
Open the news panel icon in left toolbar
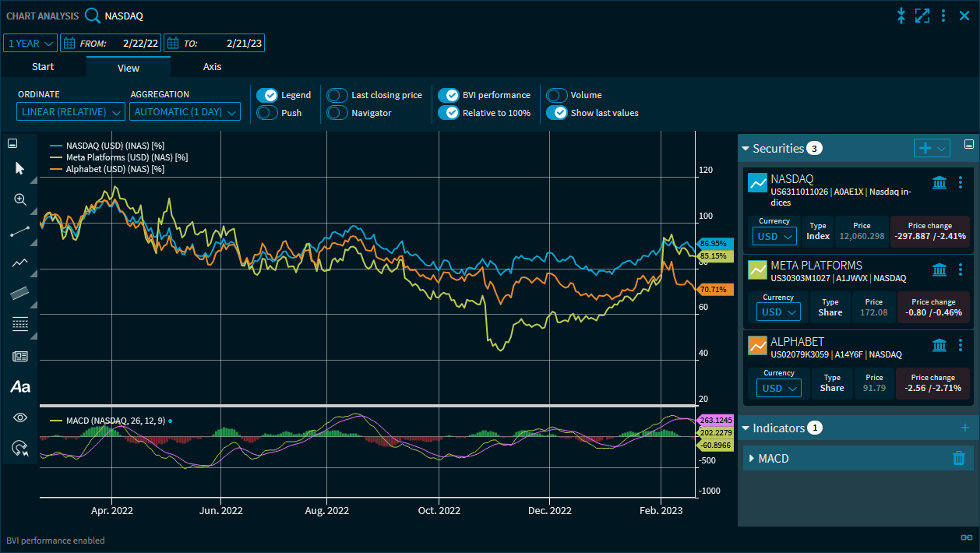pyautogui.click(x=20, y=356)
